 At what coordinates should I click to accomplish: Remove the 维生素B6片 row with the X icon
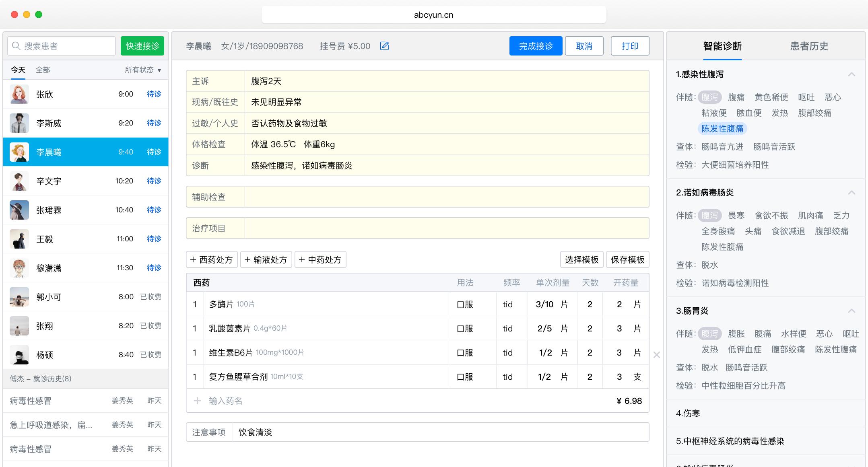pyautogui.click(x=656, y=355)
